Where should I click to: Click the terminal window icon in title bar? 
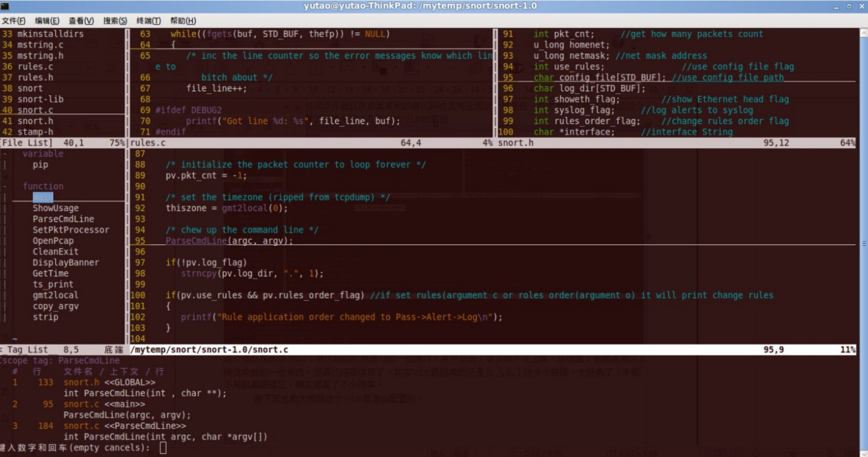click(5, 6)
